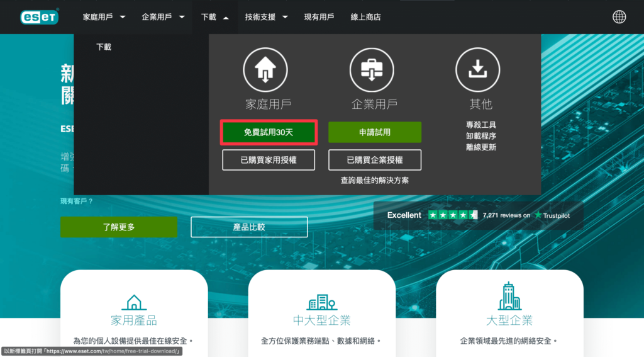The image size is (644, 357).
Task: Click the 其他 heading in the download panel
Action: click(481, 105)
